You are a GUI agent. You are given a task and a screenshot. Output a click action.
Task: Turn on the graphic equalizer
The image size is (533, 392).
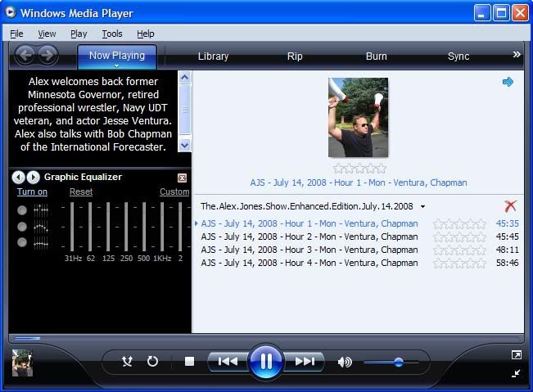coord(32,191)
